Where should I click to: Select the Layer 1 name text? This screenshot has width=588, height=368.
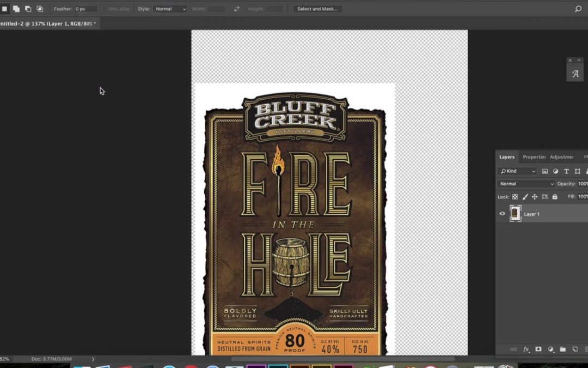tap(531, 214)
